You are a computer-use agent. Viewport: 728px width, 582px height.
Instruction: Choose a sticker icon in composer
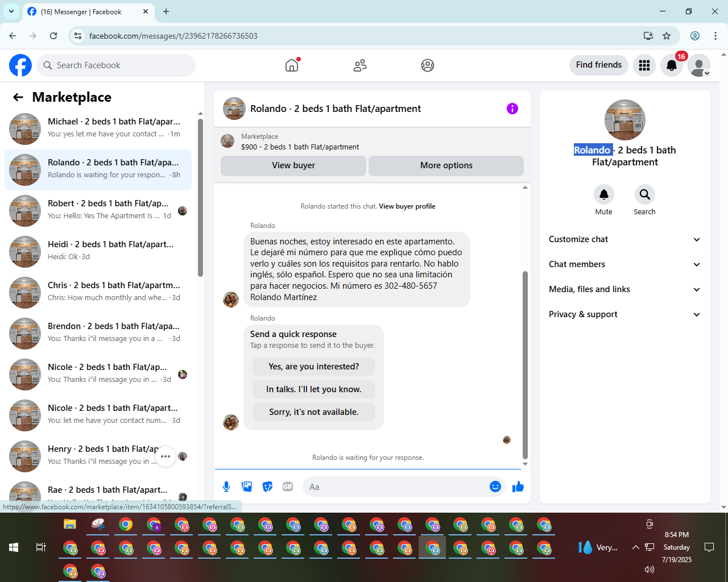click(x=267, y=487)
